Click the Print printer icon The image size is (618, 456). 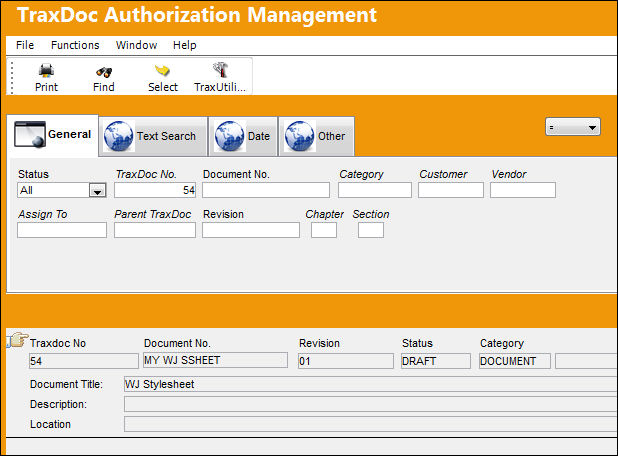click(x=46, y=71)
